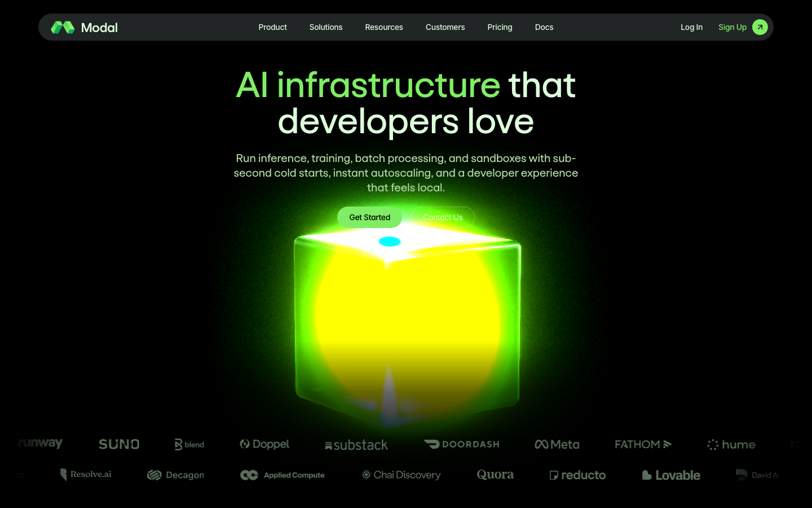Click the Resolve.ai logo
The height and width of the screenshot is (508, 812).
86,475
